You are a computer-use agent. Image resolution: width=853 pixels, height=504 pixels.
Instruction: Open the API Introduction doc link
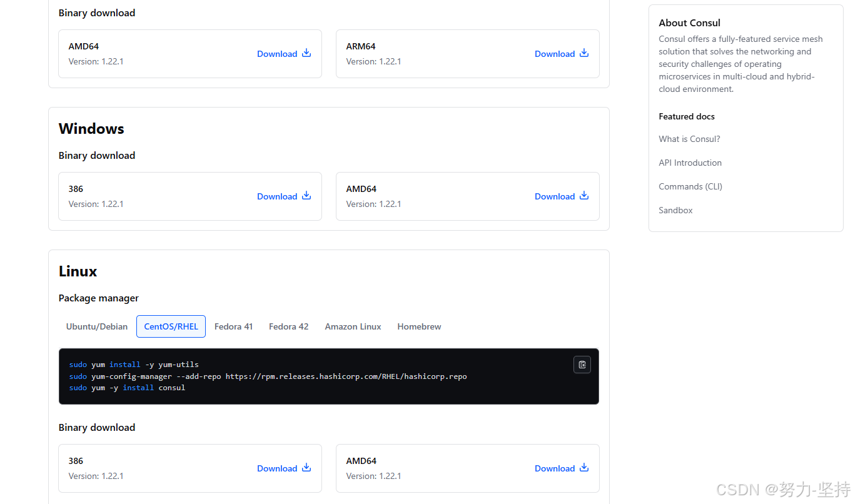tap(690, 163)
